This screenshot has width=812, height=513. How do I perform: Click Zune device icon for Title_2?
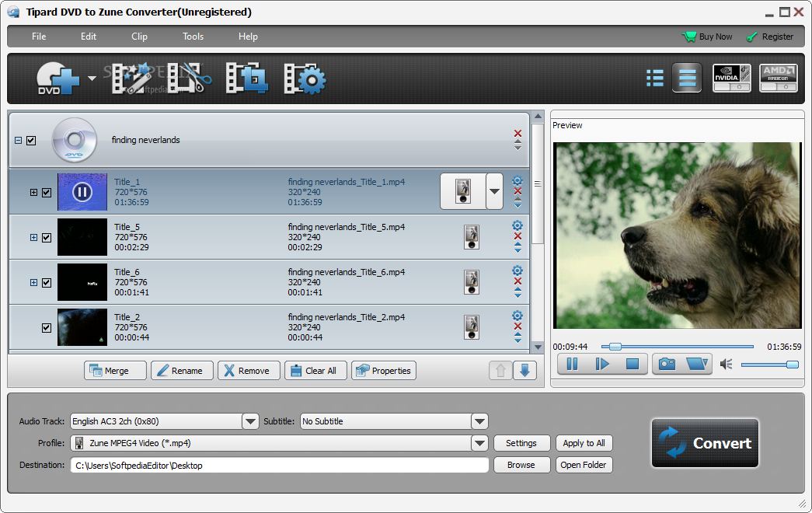point(472,327)
